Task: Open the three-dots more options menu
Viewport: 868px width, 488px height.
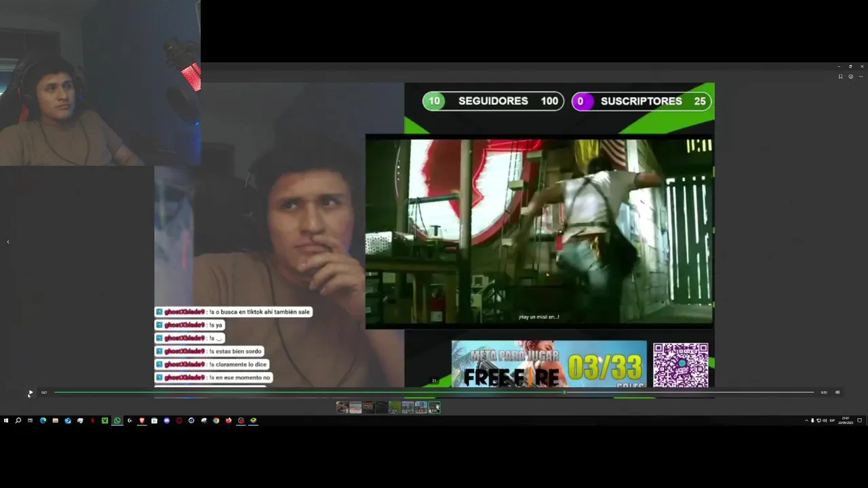Action: coord(861,77)
